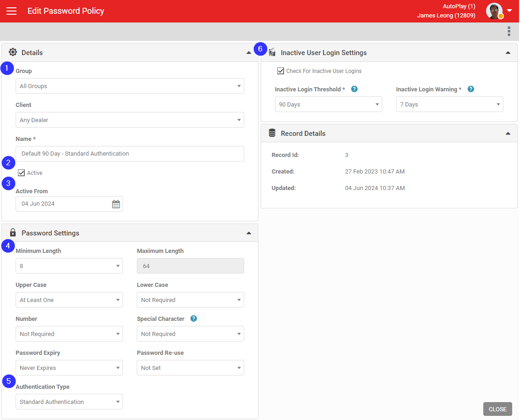
Task: Click the Edit Password Policy title
Action: [x=66, y=11]
